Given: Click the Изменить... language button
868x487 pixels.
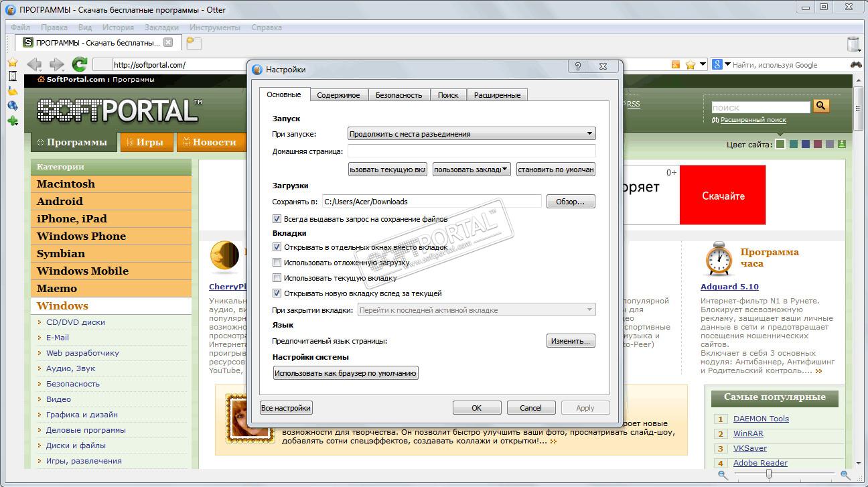Looking at the screenshot, I should tap(571, 341).
